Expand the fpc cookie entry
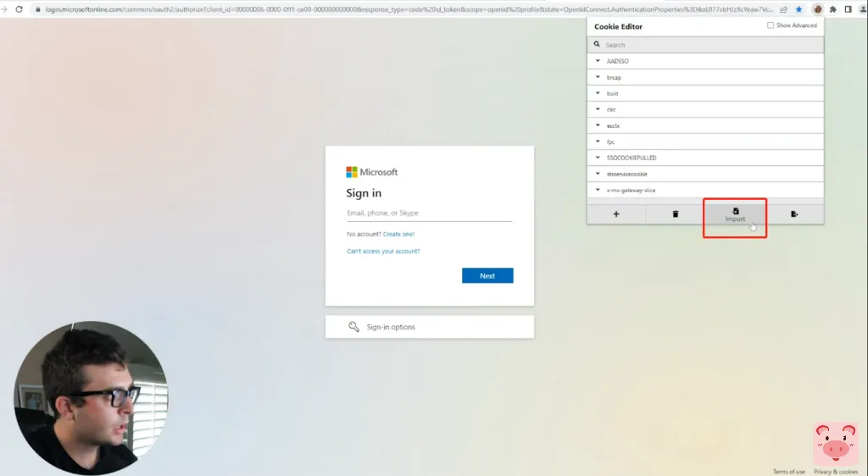 click(x=705, y=141)
